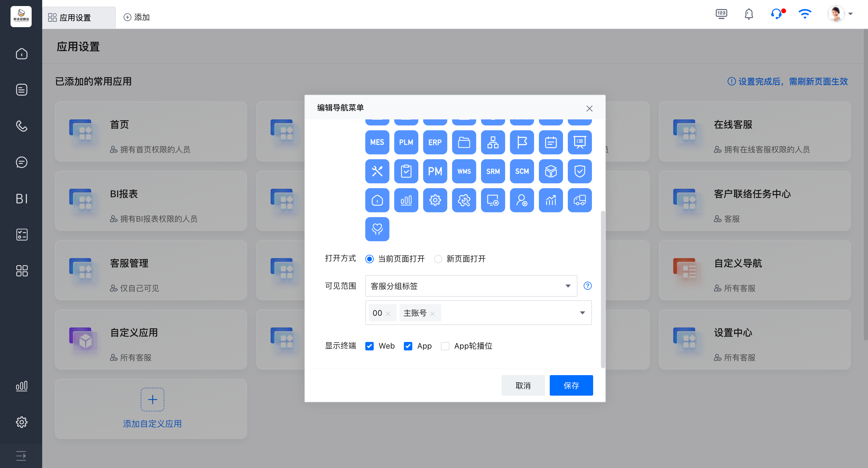Choose the home icon tile in the dialog
Image resolution: width=868 pixels, height=468 pixels.
point(377,200)
